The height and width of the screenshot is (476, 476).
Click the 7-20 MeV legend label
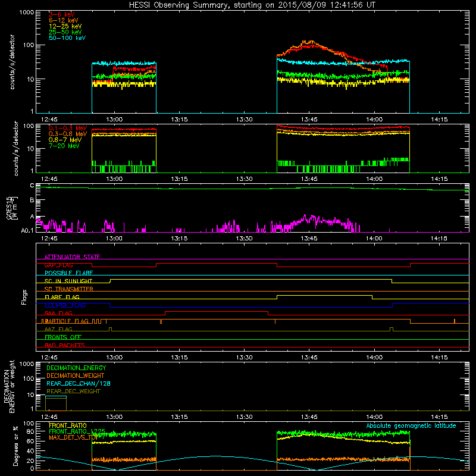point(64,146)
